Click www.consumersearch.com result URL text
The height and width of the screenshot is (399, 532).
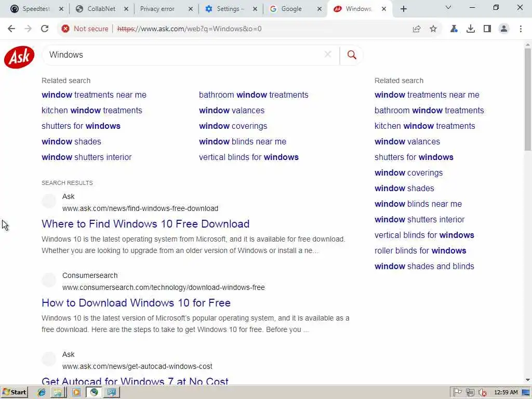164,288
